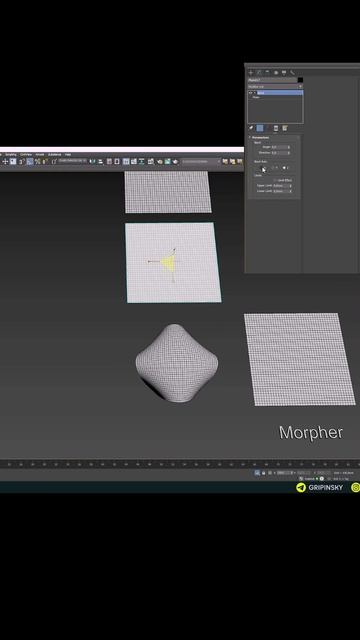Select the Z bend axis radio button
360x640 pixels.
(284, 168)
